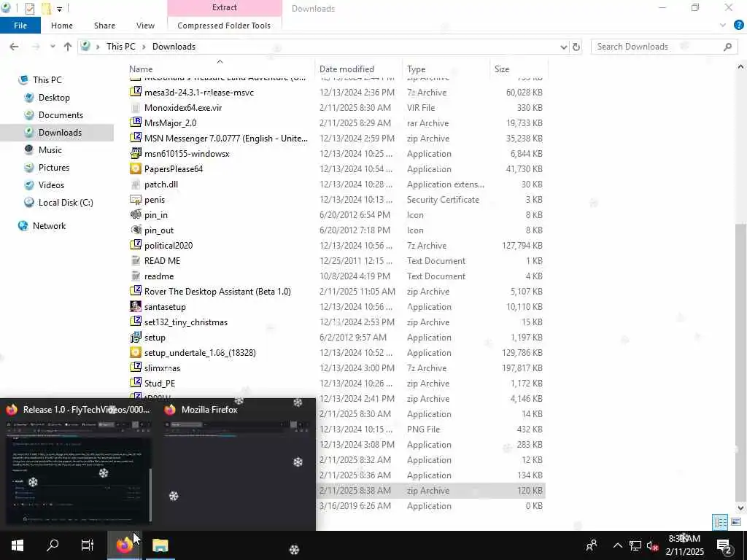
Task: Expand the ribbon chevron
Action: click(x=723, y=26)
